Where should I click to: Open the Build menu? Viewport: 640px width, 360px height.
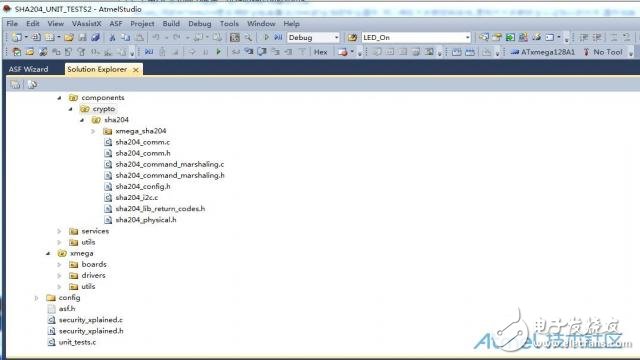171,24
